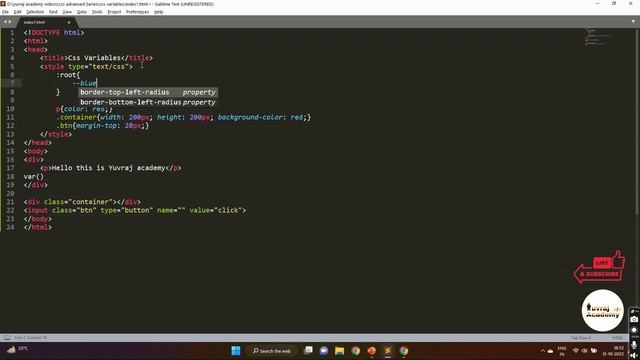The image size is (640, 360).
Task: Go to previous tab with left arrow
Action: point(5,22)
